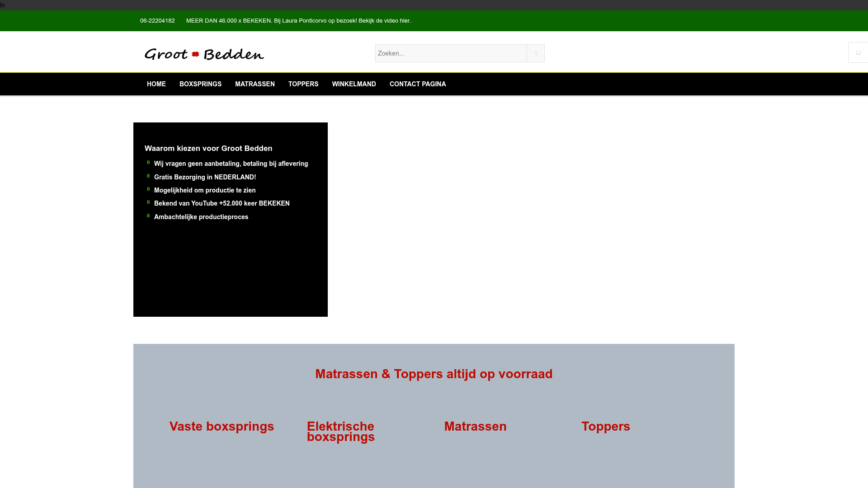Click 'Ambachtelijke productieproces' text
Image resolution: width=868 pixels, height=488 pixels.
(201, 217)
